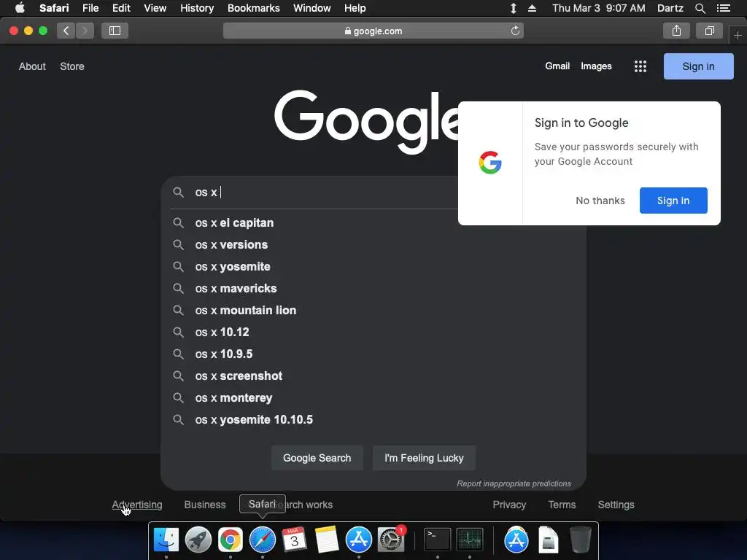Open the Edit menu
The width and height of the screenshot is (747, 560).
121,8
